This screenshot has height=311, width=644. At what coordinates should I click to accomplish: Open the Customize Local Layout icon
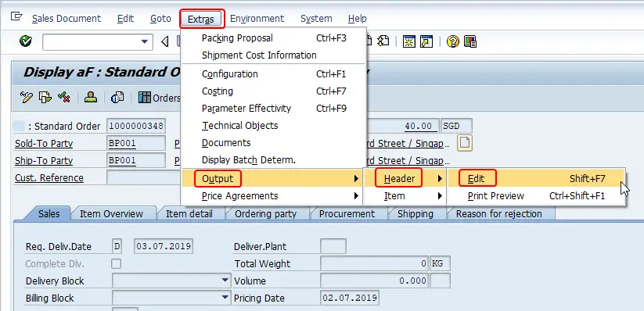tap(470, 41)
